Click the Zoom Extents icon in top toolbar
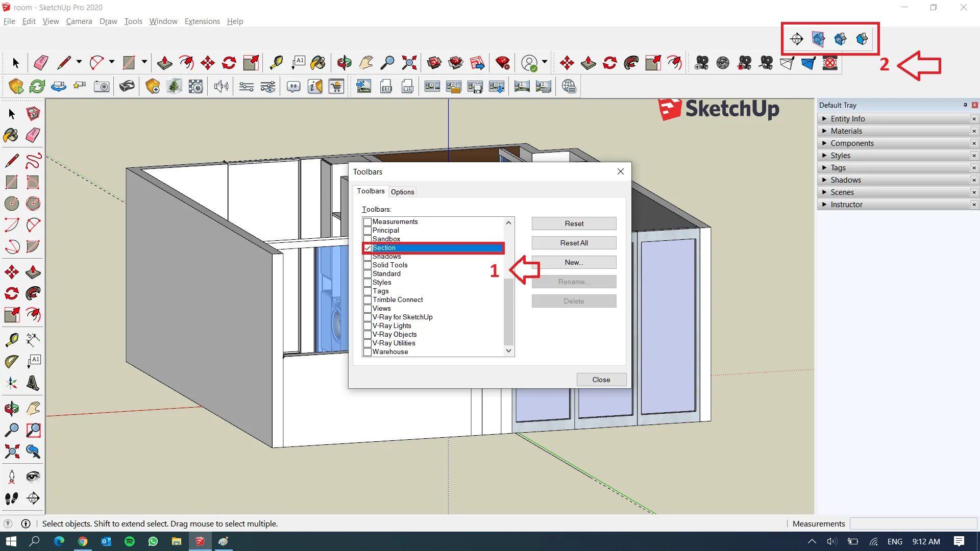980x551 pixels. click(x=409, y=63)
